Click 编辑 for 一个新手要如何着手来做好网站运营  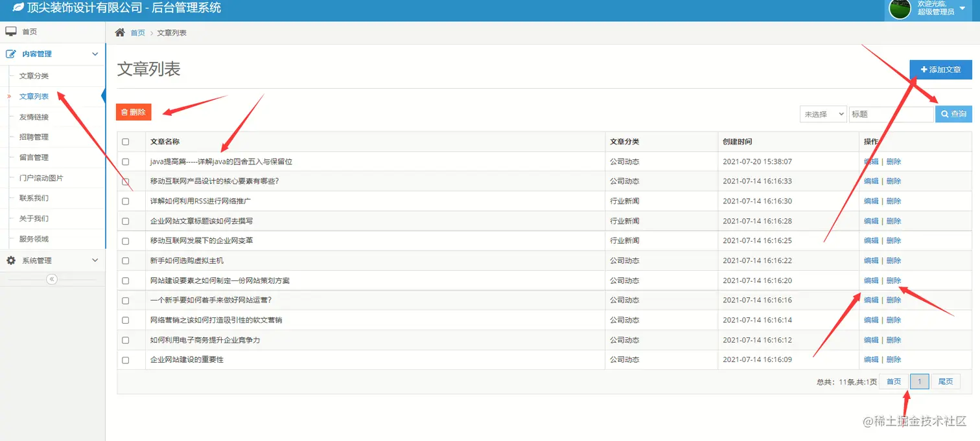coord(871,300)
